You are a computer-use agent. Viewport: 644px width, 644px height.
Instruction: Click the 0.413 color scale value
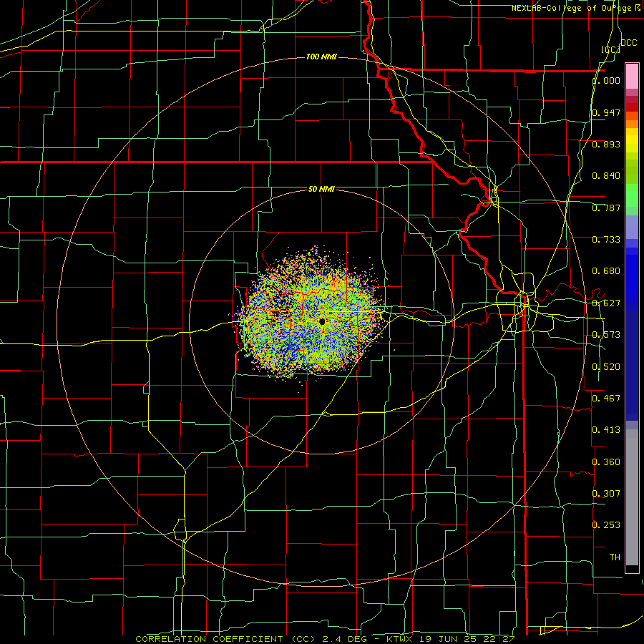point(606,430)
